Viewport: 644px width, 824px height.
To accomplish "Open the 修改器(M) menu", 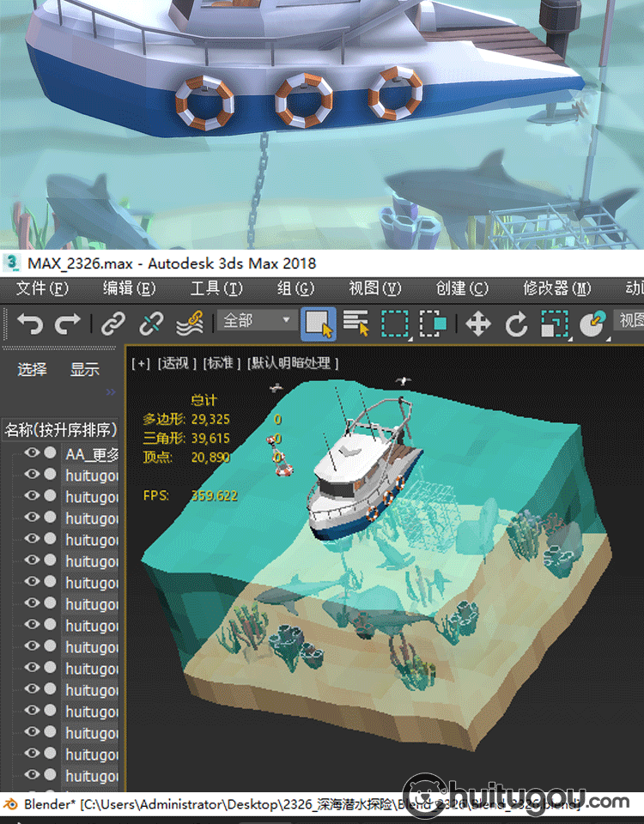I will 556,288.
